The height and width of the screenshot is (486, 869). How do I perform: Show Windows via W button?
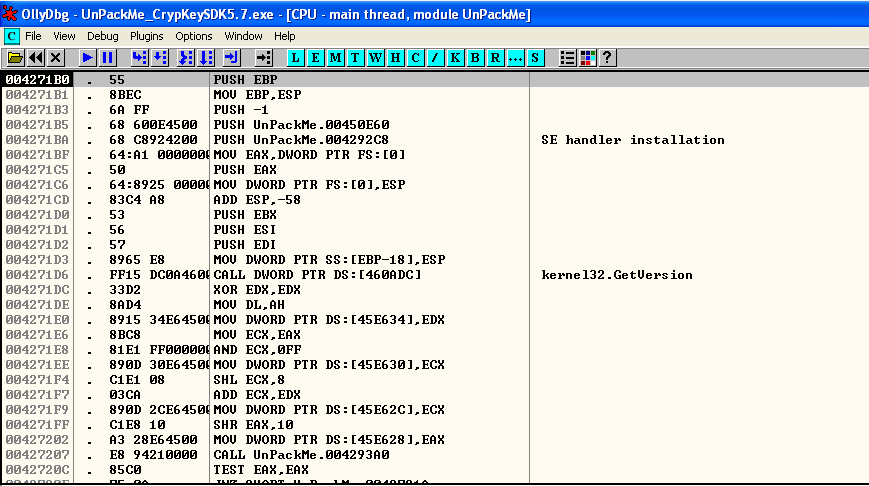375,58
